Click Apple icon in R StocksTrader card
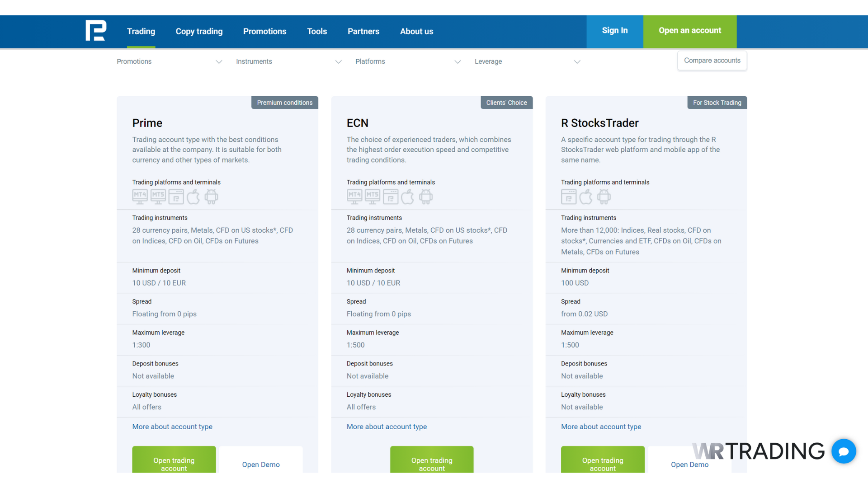This screenshot has width=868, height=488. (x=586, y=197)
